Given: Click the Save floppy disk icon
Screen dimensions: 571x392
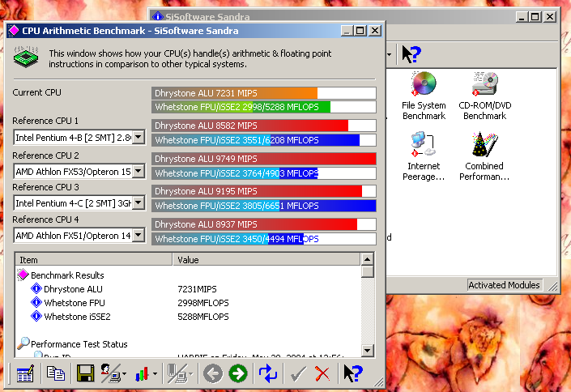Looking at the screenshot, I should pyautogui.click(x=85, y=373).
